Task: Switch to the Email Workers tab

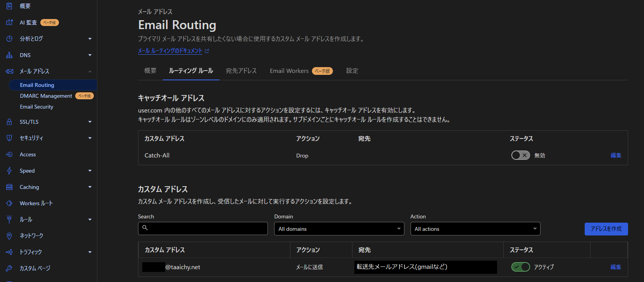Action: (289, 71)
